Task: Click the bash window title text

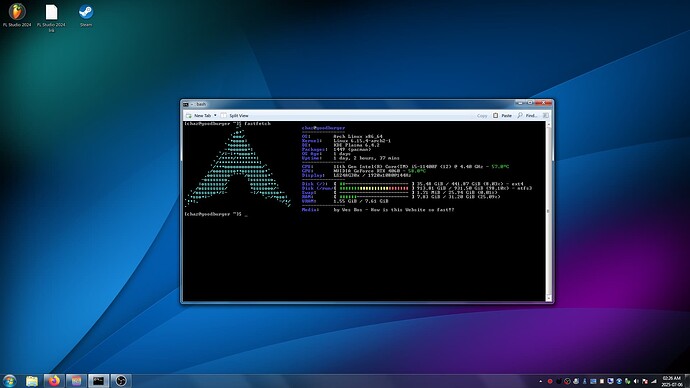Action: tap(201, 104)
